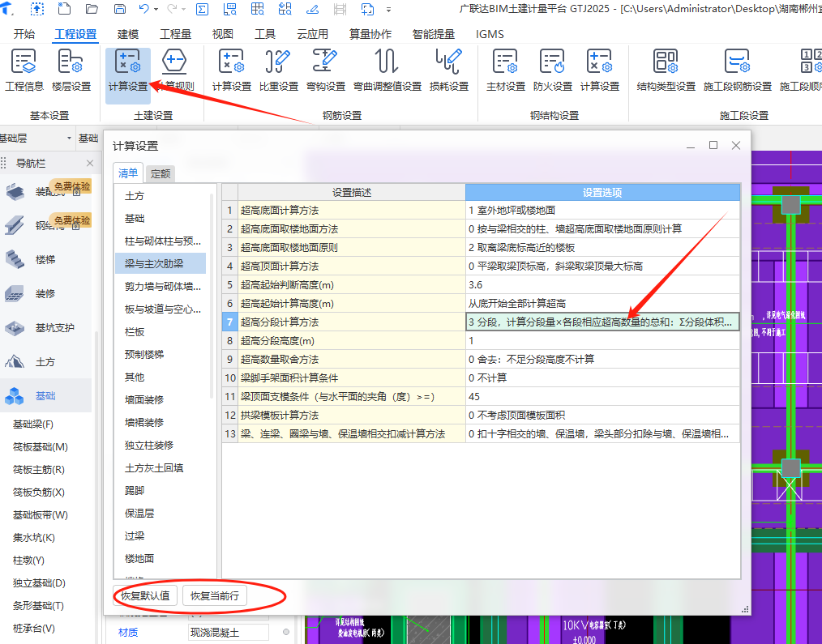Image resolution: width=822 pixels, height=644 pixels.
Task: Click the Undo arrow icon
Action: 144,8
